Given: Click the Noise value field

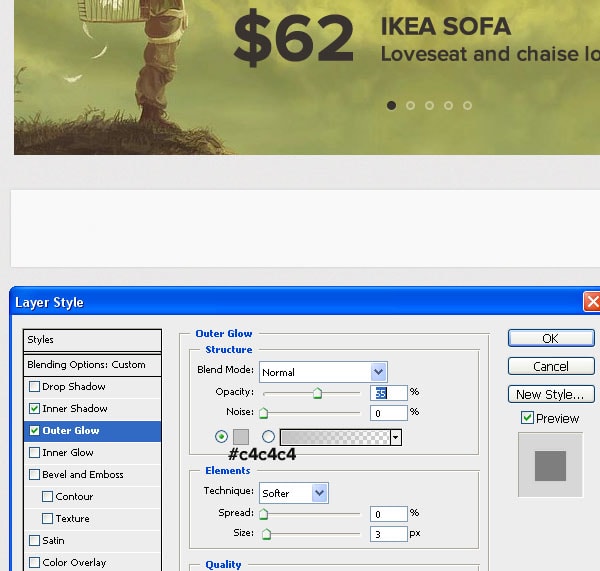Looking at the screenshot, I should (389, 413).
